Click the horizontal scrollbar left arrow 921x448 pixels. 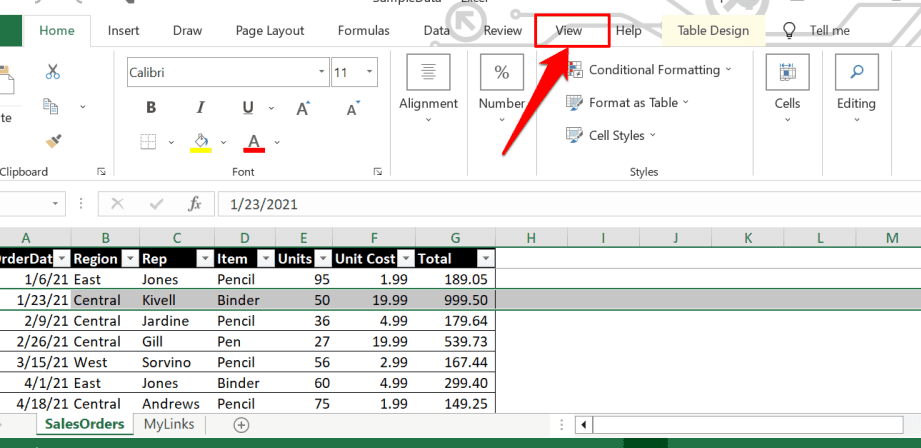coord(584,425)
